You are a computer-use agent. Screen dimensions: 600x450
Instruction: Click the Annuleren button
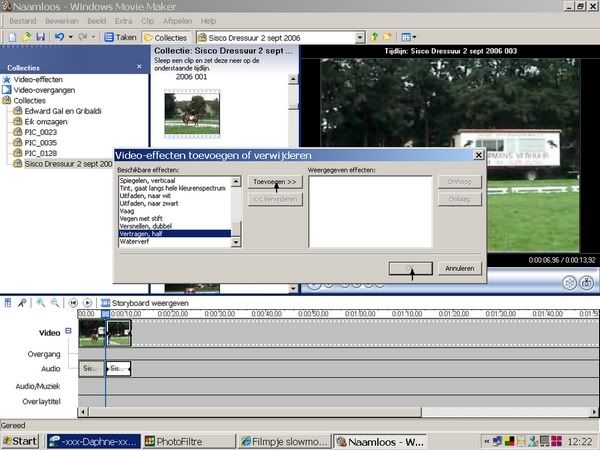(461, 268)
